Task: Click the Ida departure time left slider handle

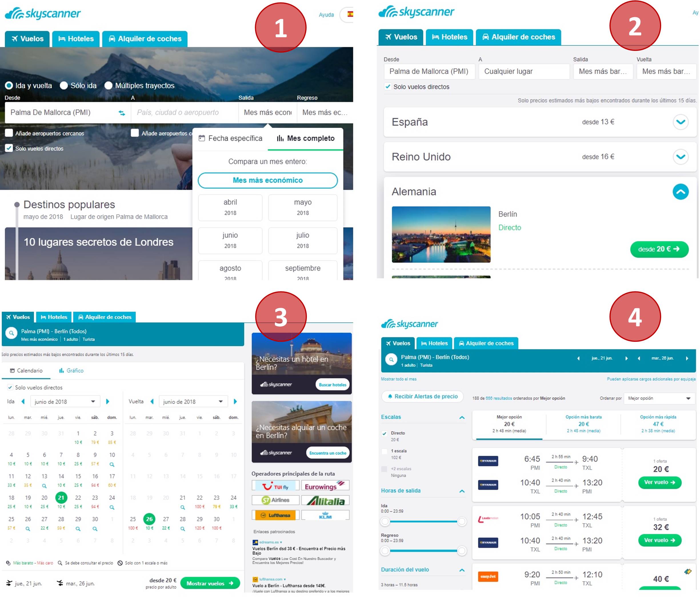Action: tap(385, 522)
